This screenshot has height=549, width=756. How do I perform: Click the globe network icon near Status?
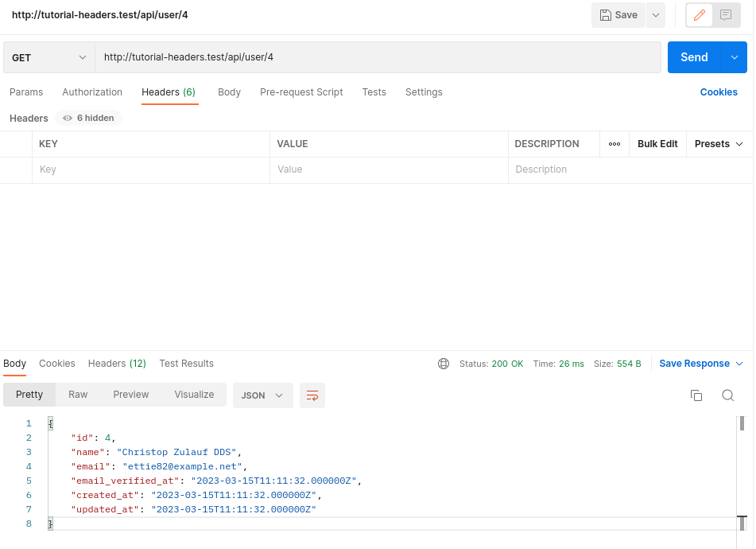pyautogui.click(x=444, y=364)
